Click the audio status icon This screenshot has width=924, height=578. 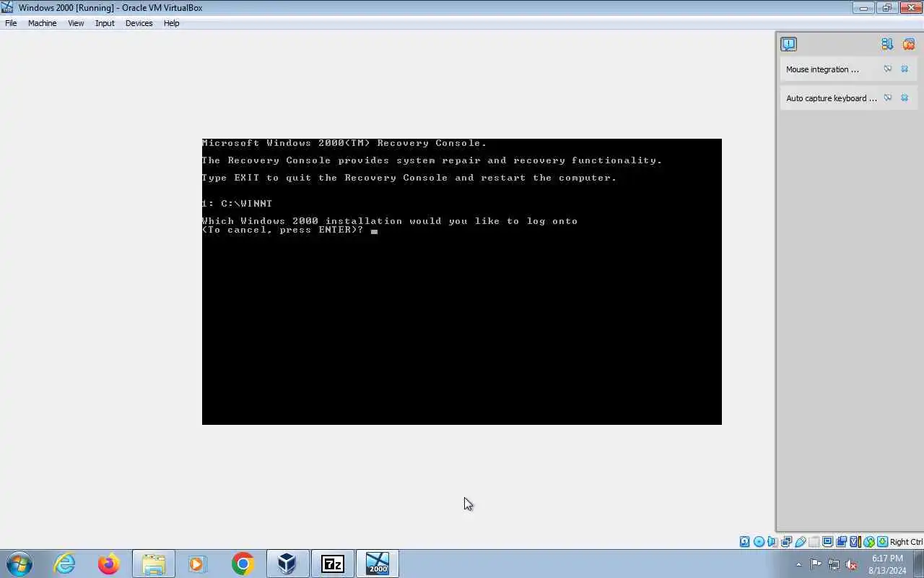[772, 542]
